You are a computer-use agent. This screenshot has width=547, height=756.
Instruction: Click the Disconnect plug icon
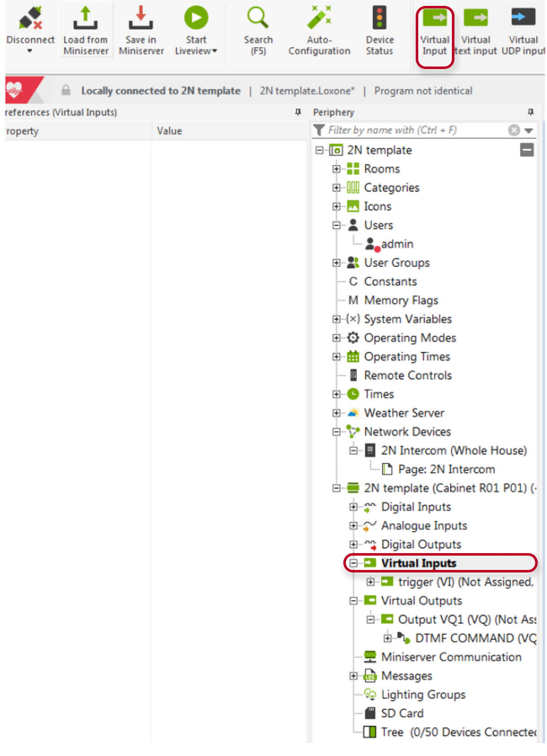[x=31, y=19]
